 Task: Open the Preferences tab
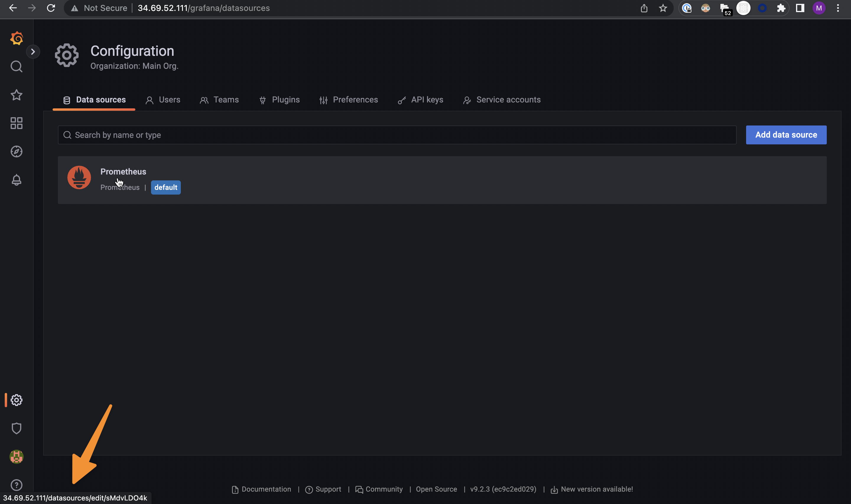point(355,100)
